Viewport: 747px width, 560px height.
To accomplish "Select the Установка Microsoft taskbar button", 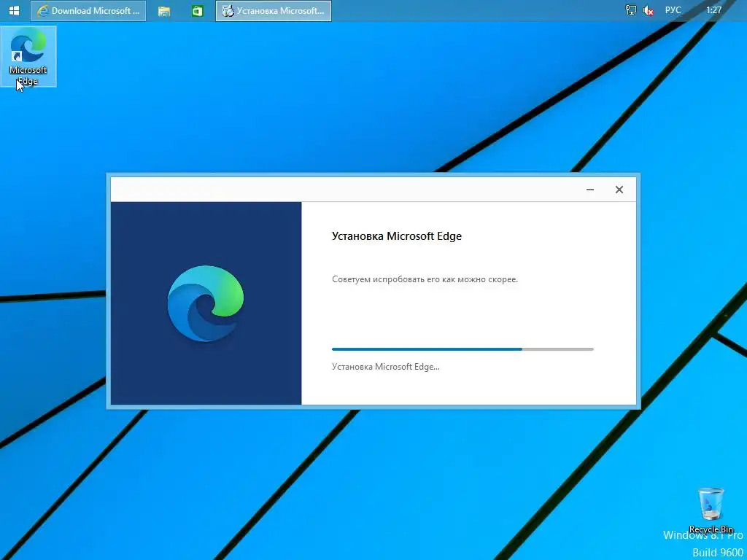I will coord(274,10).
